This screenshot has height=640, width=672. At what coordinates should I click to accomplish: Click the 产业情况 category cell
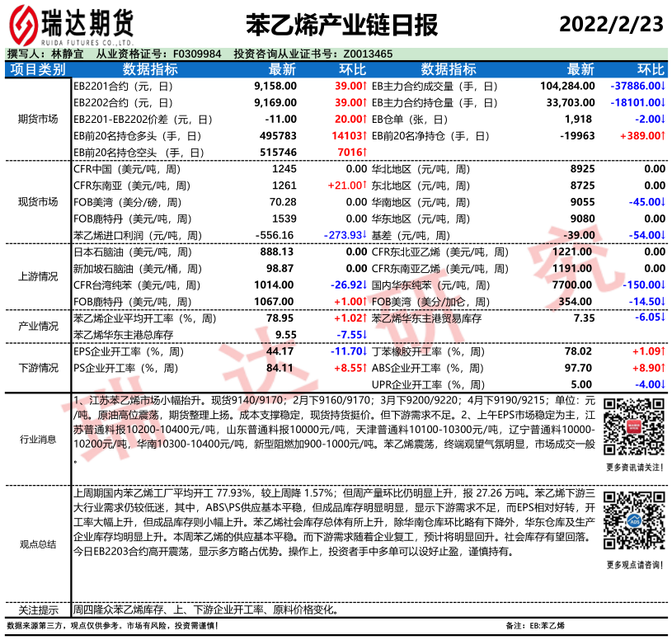click(x=37, y=327)
